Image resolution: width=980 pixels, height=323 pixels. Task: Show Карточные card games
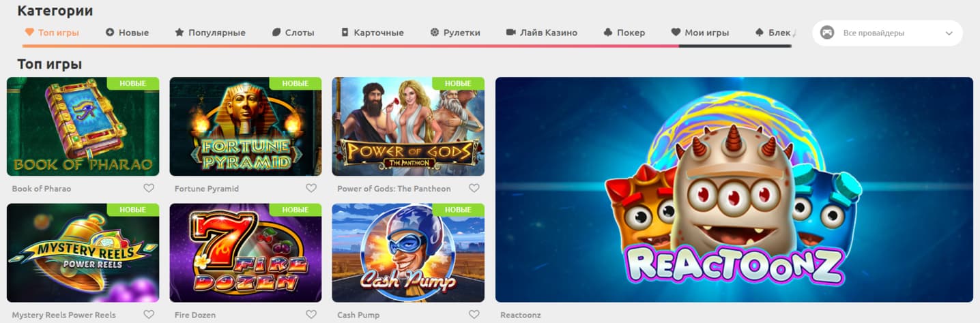(x=372, y=32)
